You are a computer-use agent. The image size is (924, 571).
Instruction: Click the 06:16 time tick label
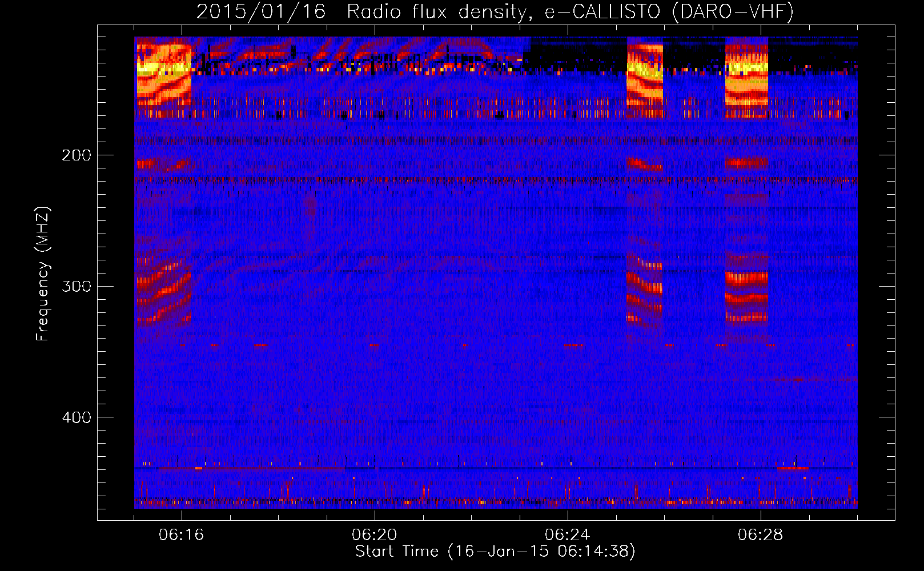[182, 535]
